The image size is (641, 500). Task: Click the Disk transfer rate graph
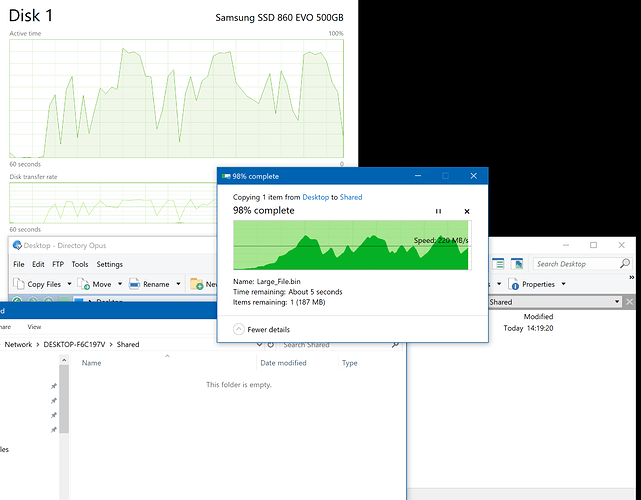coord(113,203)
